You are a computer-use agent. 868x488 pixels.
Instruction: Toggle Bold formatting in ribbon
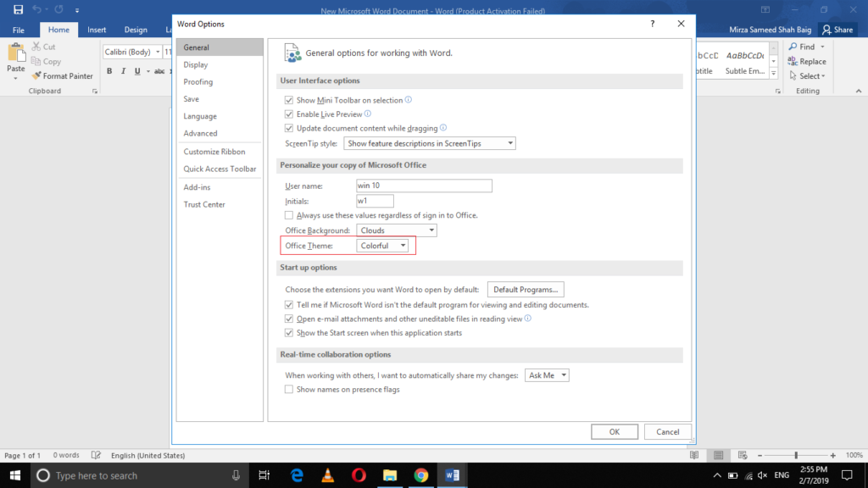tap(109, 71)
